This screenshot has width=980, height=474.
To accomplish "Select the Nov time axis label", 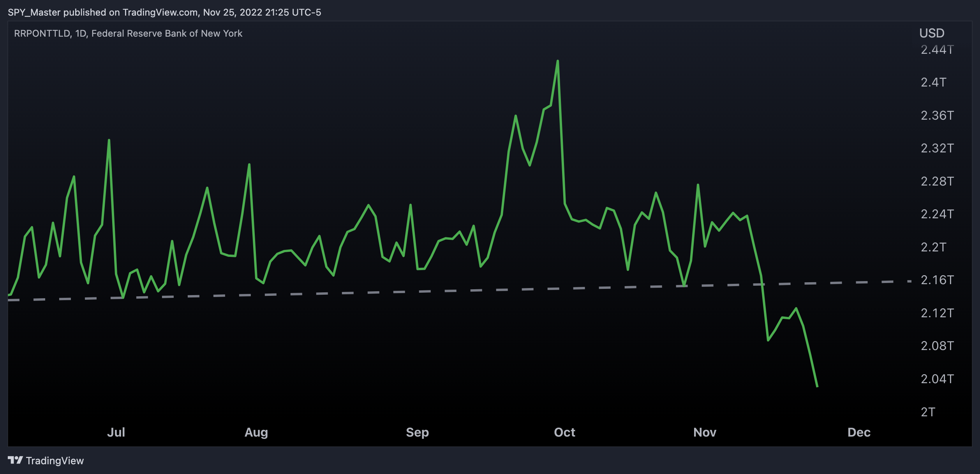I will coord(705,432).
